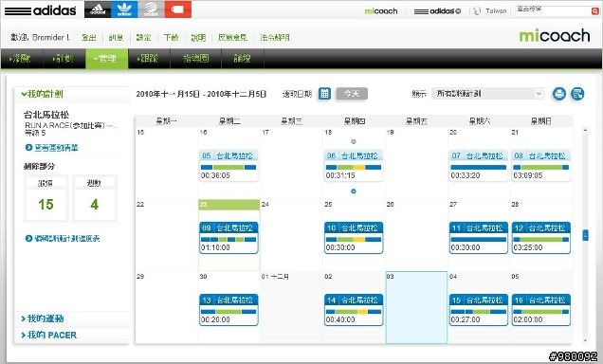Select Taiwan region link
Image resolution: width=603 pixels, height=364 pixels.
point(496,10)
